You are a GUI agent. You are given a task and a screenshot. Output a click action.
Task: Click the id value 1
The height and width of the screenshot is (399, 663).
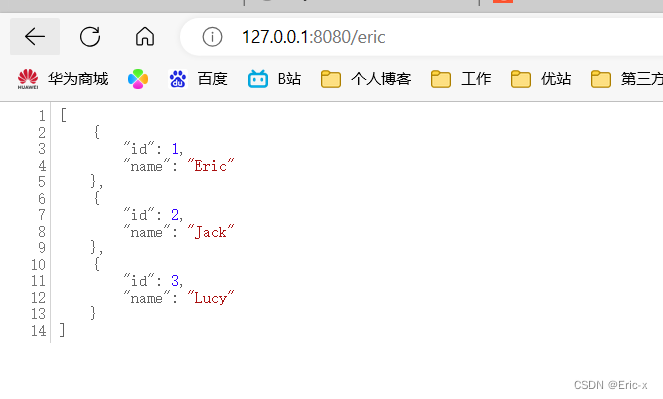coord(175,149)
